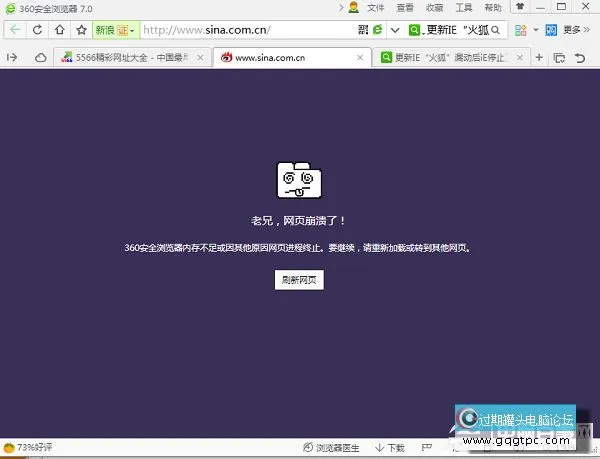Open a new tab with plus button

(x=540, y=58)
